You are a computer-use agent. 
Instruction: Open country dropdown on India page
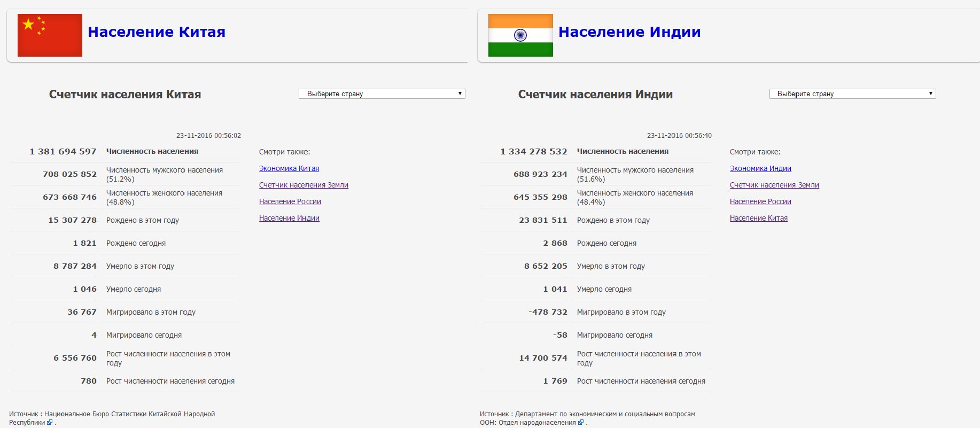point(853,94)
